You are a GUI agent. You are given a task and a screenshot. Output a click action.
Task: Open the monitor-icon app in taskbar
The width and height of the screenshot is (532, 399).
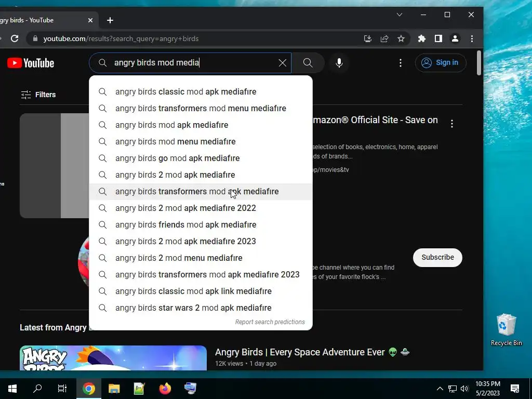click(x=190, y=389)
